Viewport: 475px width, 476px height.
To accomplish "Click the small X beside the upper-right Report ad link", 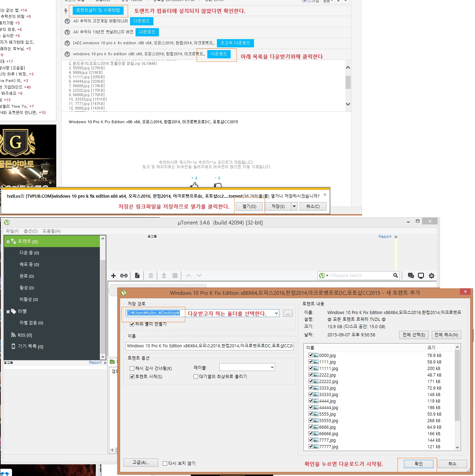I will pyautogui.click(x=396, y=237).
